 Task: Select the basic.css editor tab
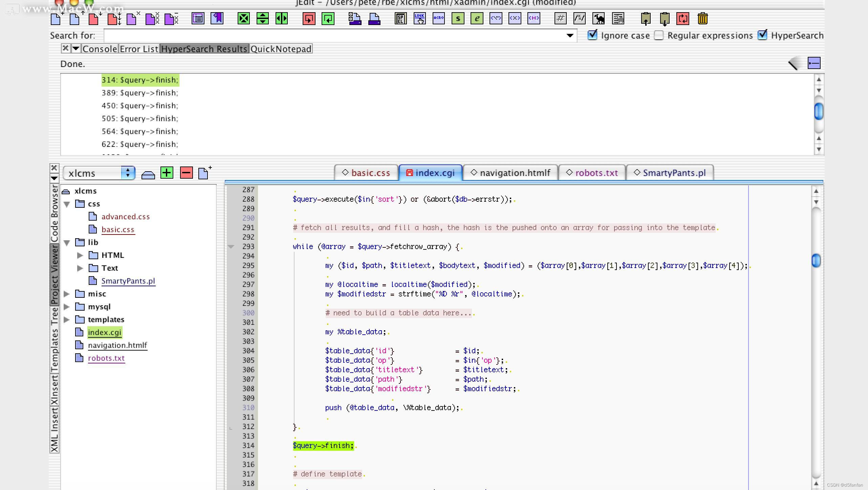coord(366,173)
